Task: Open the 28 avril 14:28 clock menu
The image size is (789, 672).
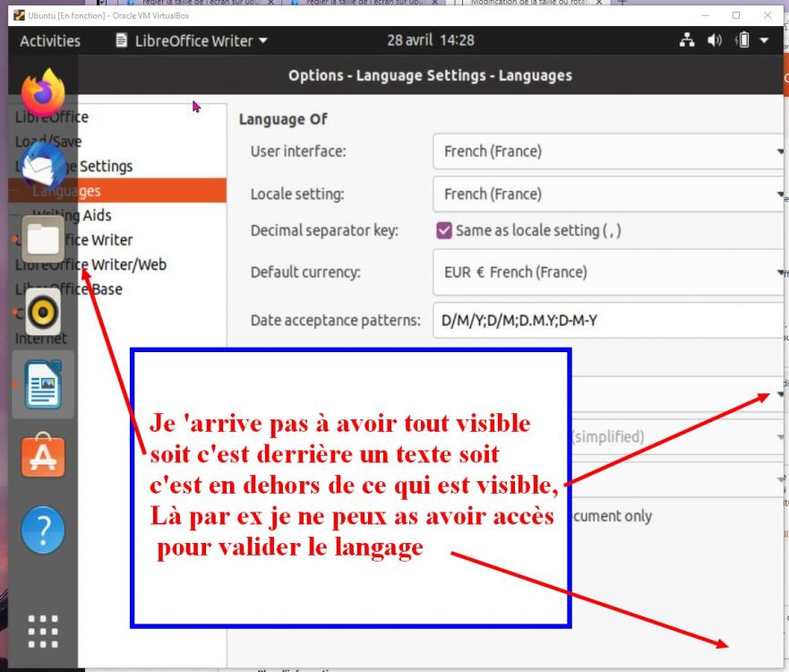Action: (x=430, y=40)
